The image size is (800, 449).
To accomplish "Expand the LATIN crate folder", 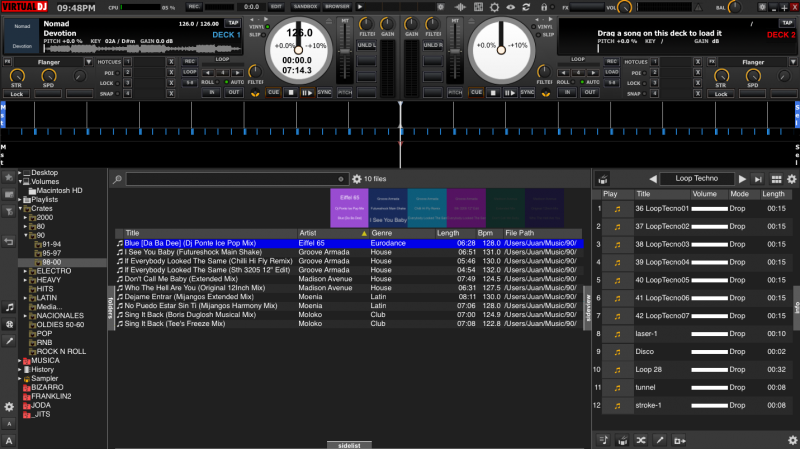I will [26, 298].
